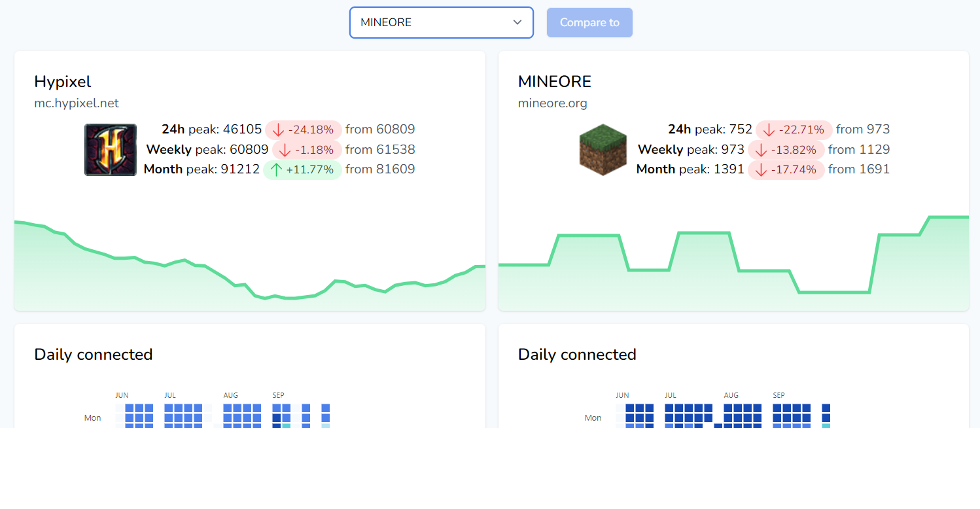The image size is (980, 509).
Task: Click "from 61538" in Hypixel Weekly row
Action: (380, 150)
